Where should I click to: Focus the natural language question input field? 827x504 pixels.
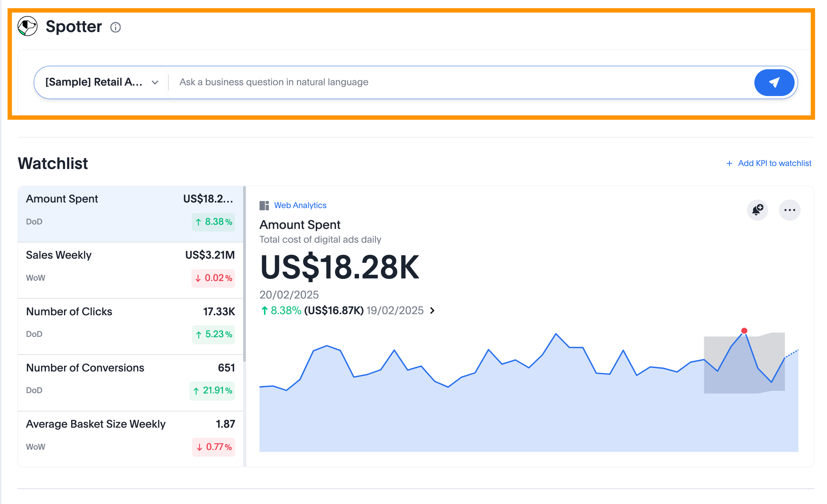[462, 82]
